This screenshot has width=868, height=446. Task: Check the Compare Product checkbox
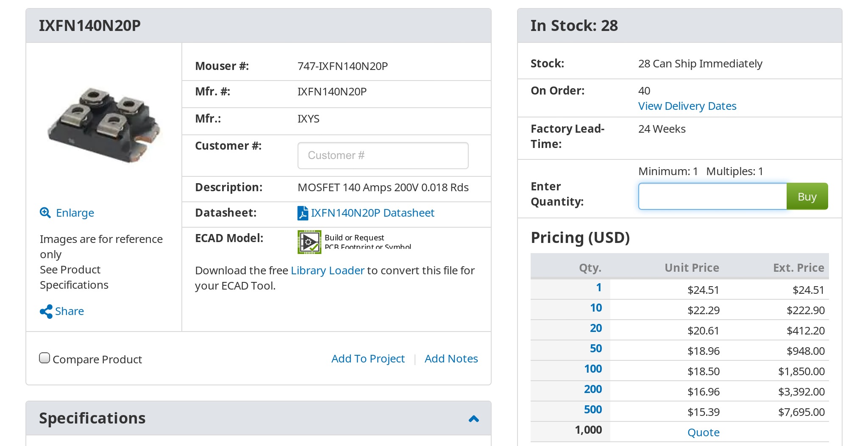tap(45, 358)
